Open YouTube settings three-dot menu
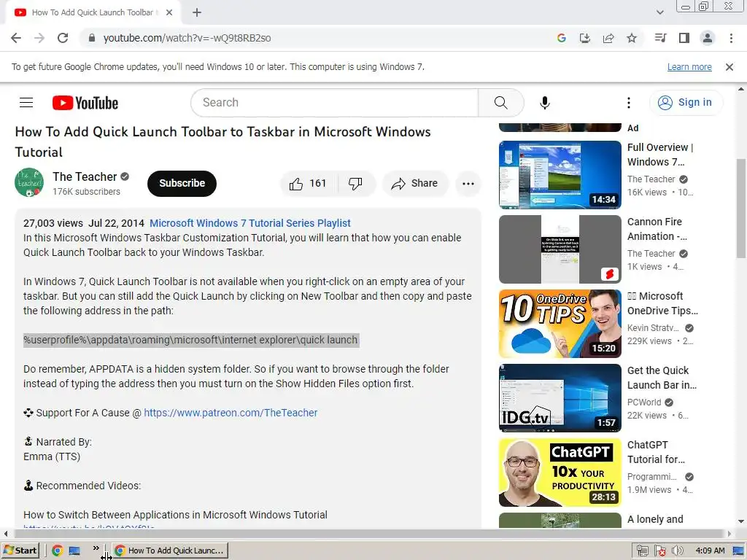747x560 pixels. [x=629, y=102]
